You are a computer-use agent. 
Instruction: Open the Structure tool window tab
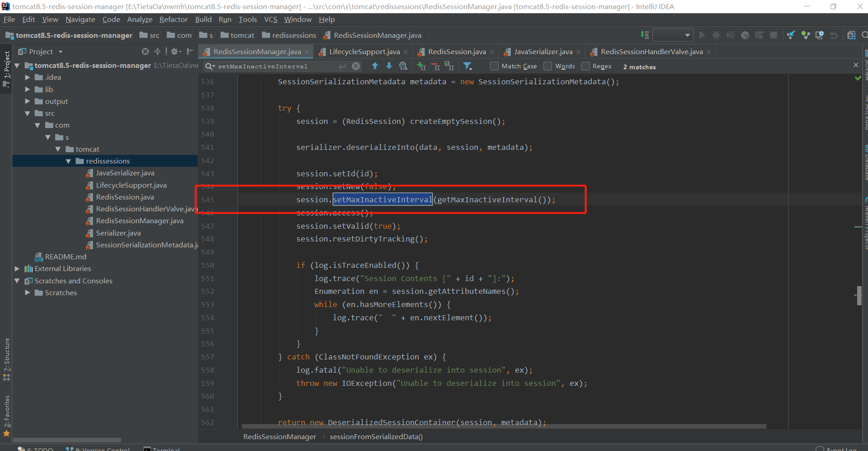pyautogui.click(x=6, y=359)
